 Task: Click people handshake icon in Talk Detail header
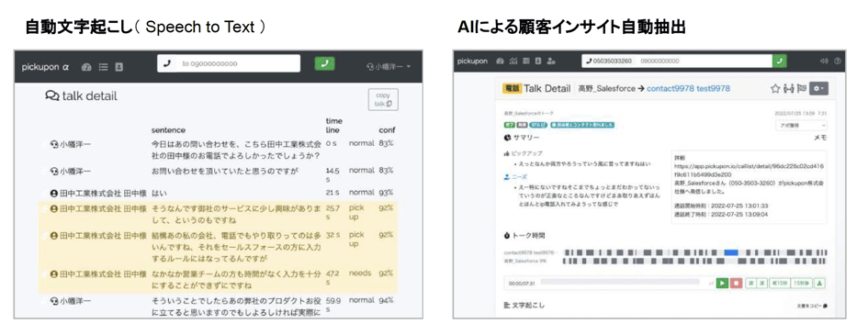789,88
